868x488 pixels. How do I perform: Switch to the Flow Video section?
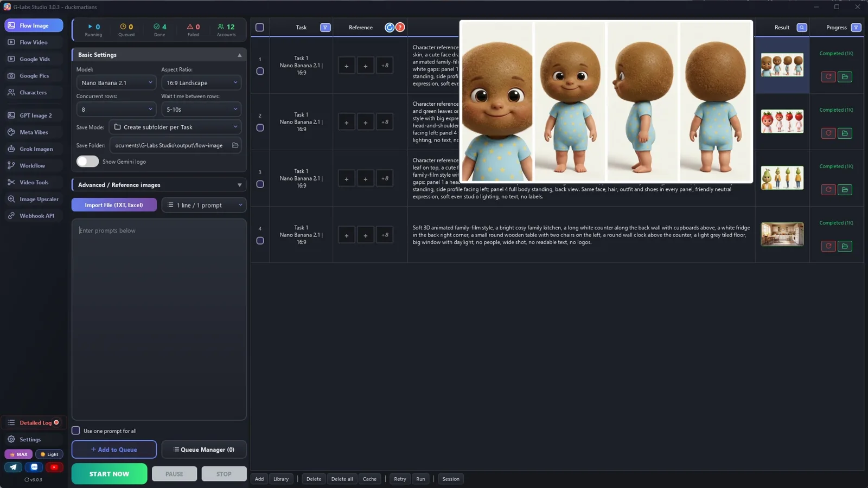34,42
